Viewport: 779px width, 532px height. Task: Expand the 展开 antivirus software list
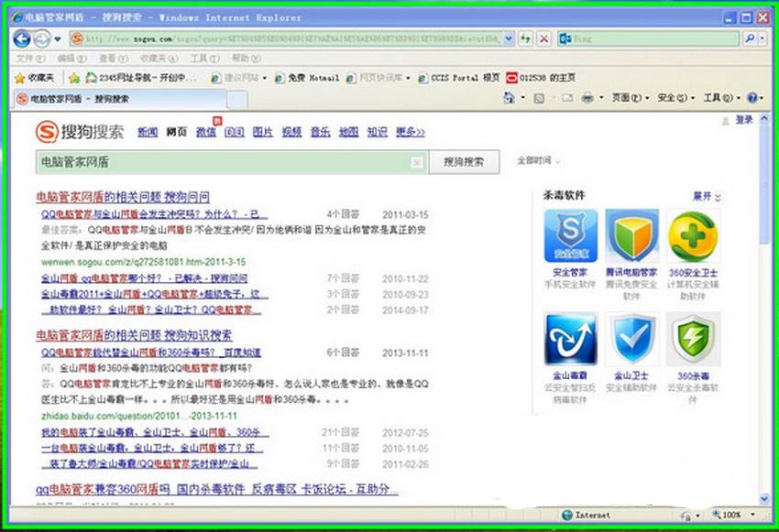(x=706, y=197)
